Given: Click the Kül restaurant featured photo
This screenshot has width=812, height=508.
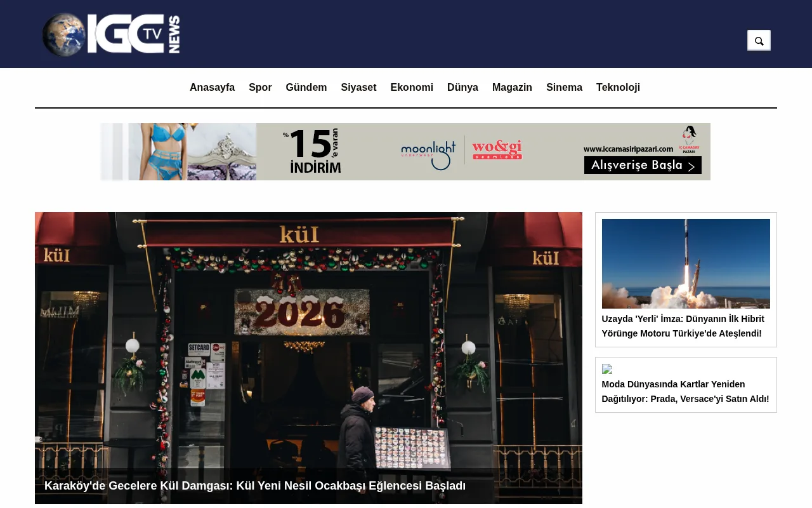Looking at the screenshot, I should click(x=308, y=343).
